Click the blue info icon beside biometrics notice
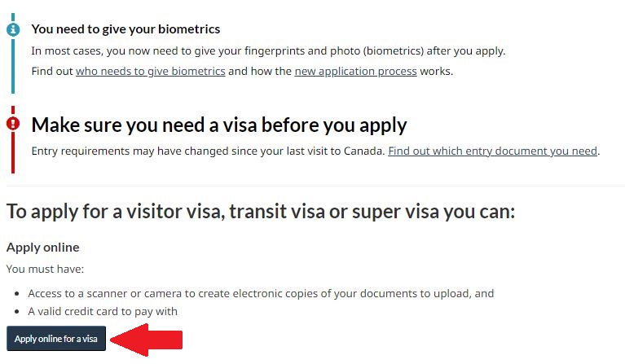Image resolution: width=625 pixels, height=364 pixels. pos(13,29)
